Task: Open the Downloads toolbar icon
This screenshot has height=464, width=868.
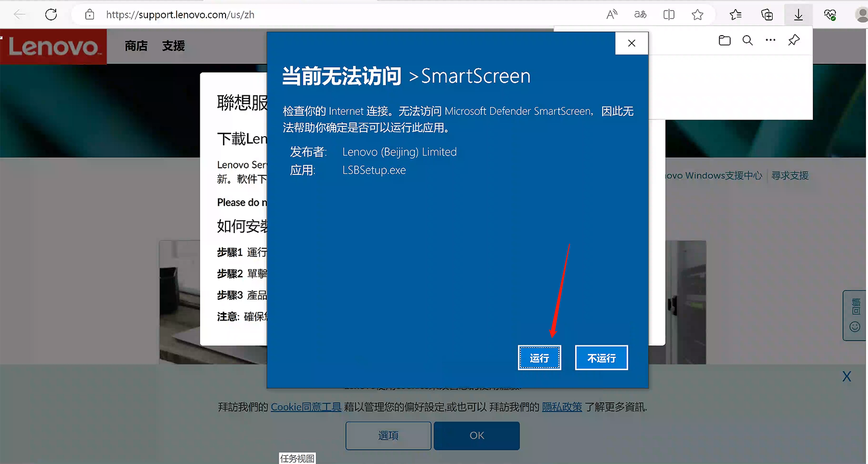Action: (x=798, y=14)
